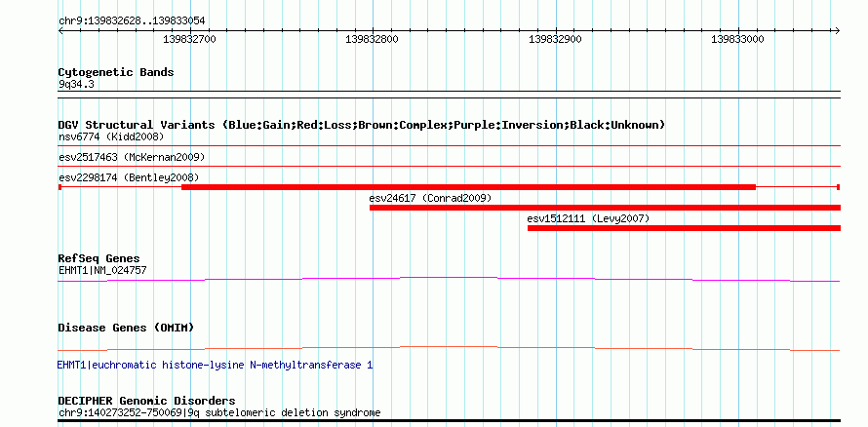Click the thin red line under esv2517463
This screenshot has height=427, width=868.
click(450, 167)
